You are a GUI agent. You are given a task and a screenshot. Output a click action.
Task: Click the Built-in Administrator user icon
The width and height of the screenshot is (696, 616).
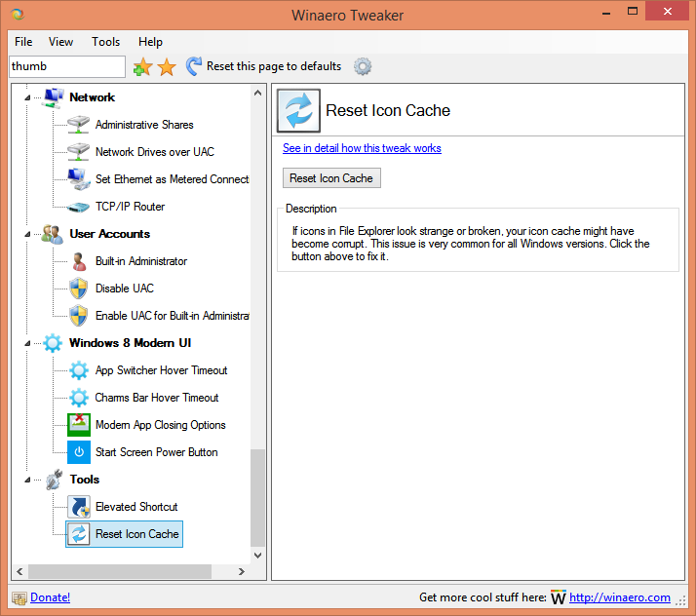tap(79, 261)
